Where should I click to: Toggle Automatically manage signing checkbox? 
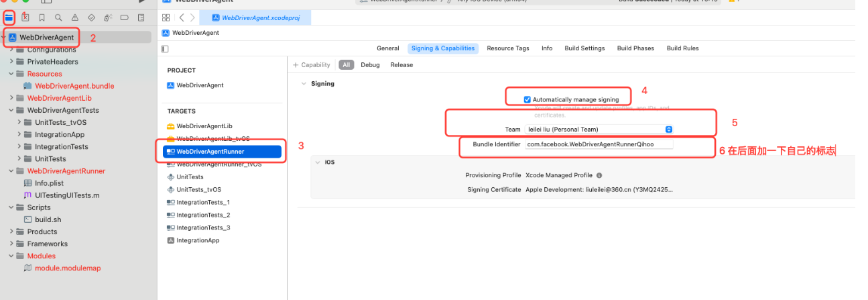528,99
